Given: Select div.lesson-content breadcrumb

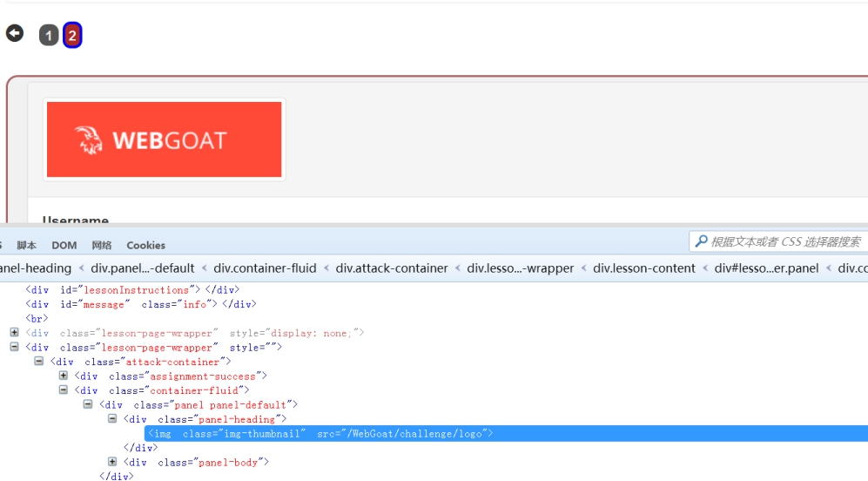Looking at the screenshot, I should click(643, 268).
